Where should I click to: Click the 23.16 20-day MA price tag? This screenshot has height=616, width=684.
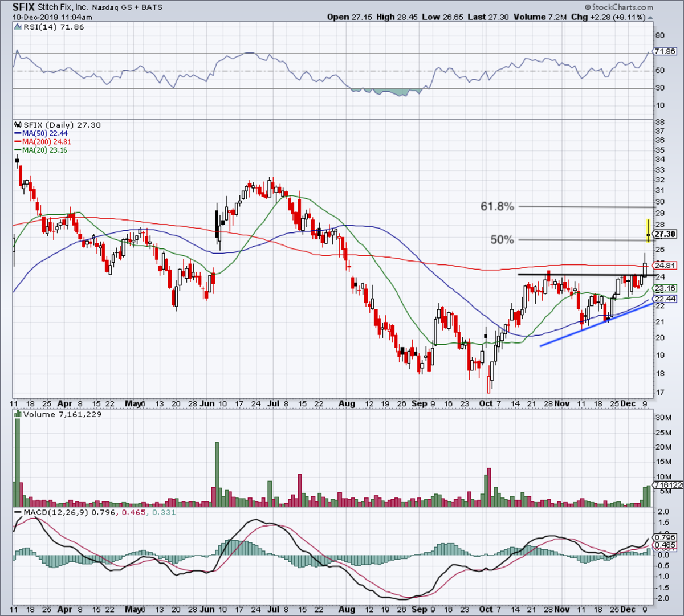tap(665, 289)
